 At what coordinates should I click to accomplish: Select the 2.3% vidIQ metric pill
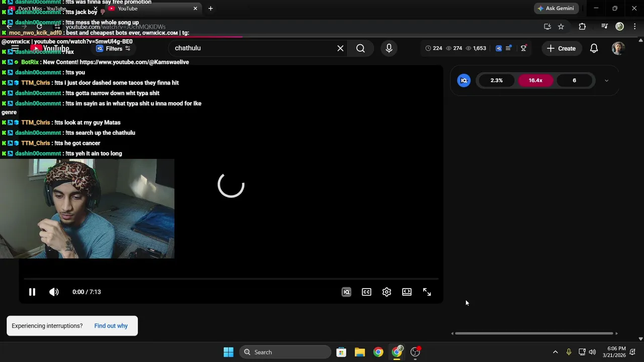click(x=497, y=80)
